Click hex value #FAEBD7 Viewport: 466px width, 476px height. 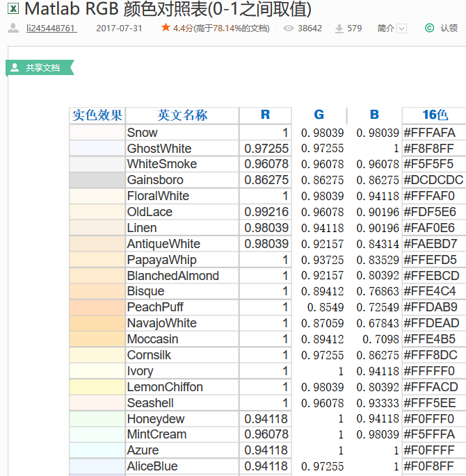click(x=430, y=244)
